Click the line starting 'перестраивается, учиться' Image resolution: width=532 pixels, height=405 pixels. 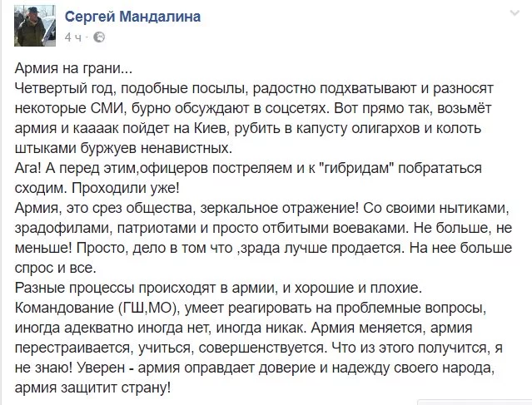pos(259,348)
